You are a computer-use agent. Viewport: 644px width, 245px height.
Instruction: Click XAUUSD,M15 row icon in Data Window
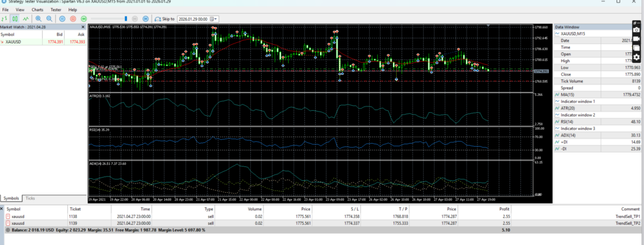[557, 34]
